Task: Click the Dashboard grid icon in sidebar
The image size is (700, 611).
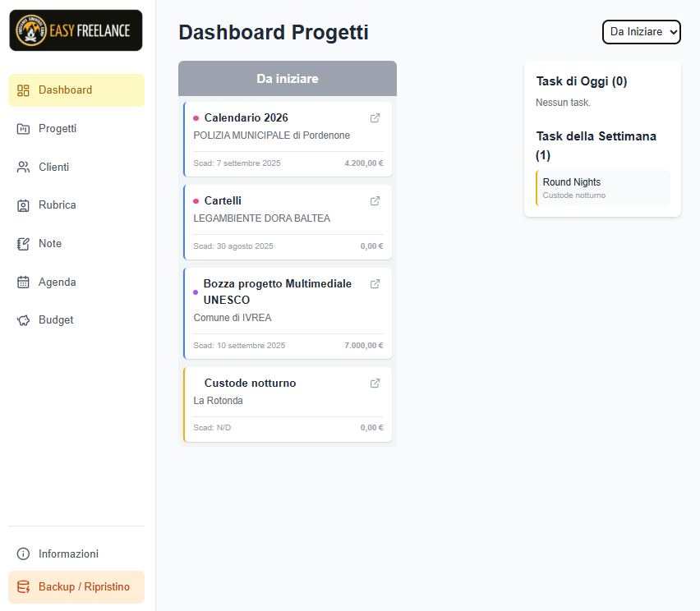Action: [x=23, y=90]
